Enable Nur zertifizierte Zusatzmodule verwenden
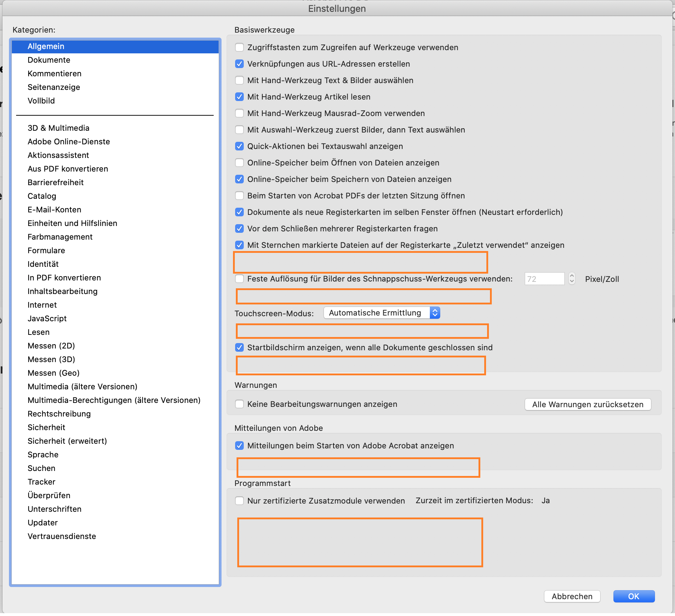 239,501
